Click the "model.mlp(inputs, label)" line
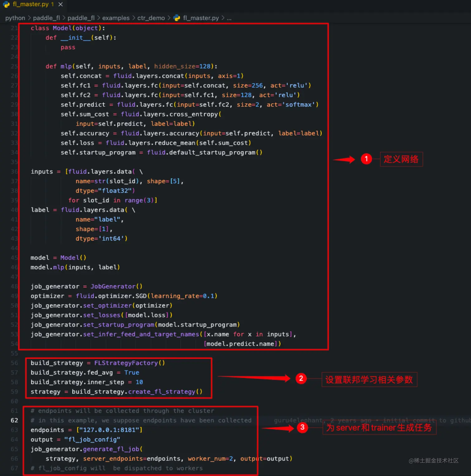This screenshot has width=471, height=476. (75, 267)
